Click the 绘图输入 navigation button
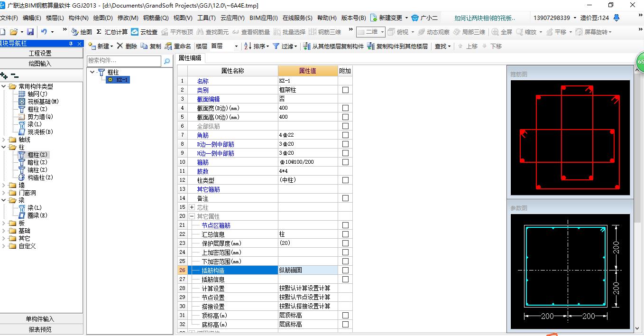This screenshot has width=644, height=336. pos(41,63)
